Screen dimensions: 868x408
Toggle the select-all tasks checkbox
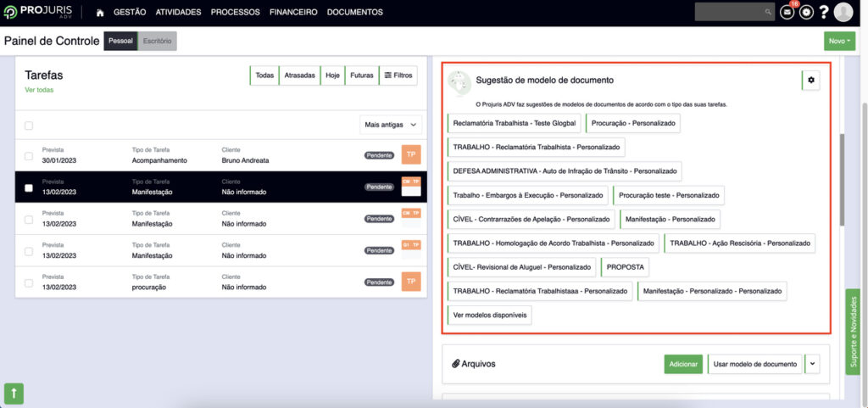click(x=29, y=126)
